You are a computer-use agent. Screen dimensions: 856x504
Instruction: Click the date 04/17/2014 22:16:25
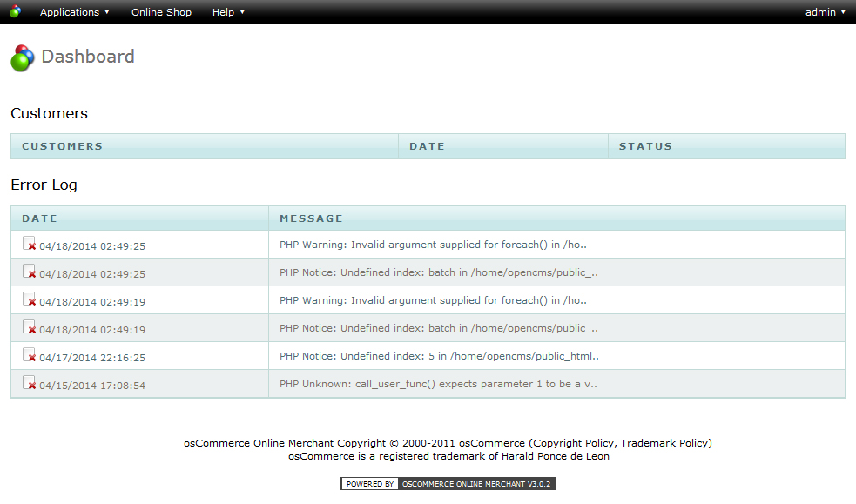pyautogui.click(x=92, y=357)
